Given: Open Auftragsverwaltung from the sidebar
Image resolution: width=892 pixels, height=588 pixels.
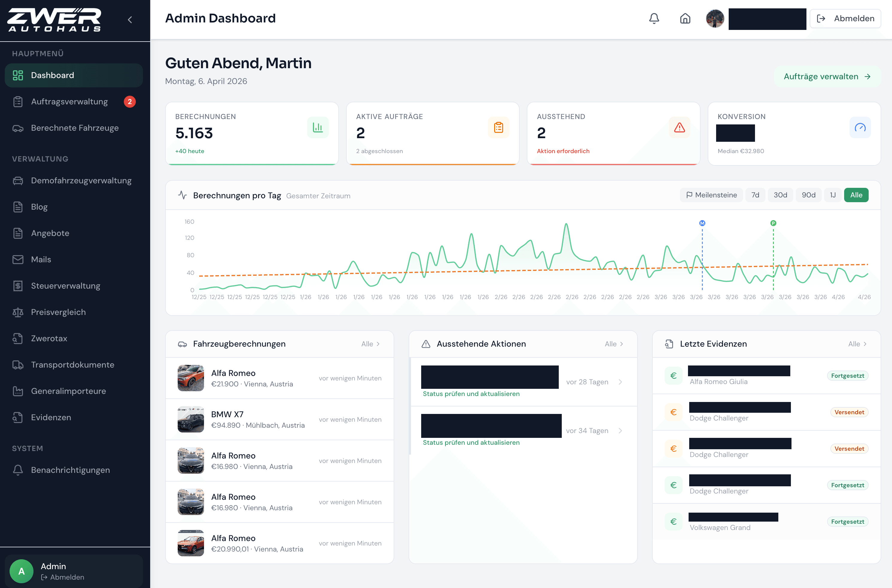Looking at the screenshot, I should coord(69,101).
